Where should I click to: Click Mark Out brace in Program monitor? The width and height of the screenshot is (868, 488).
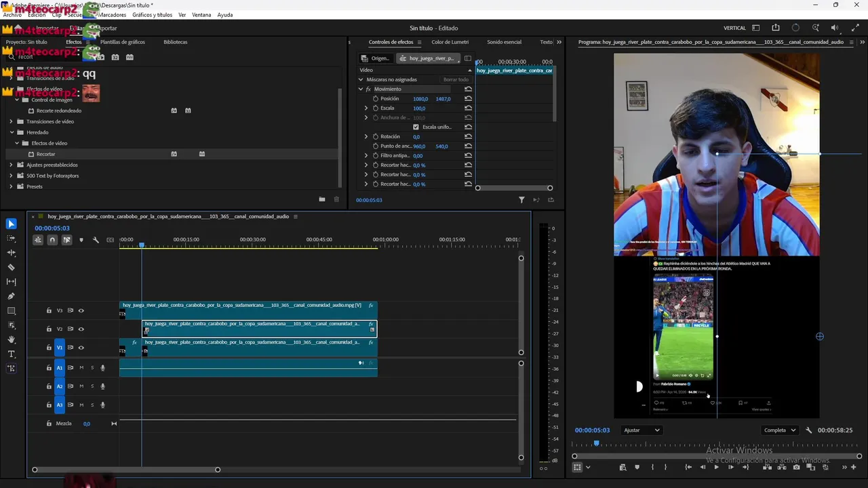665,467
